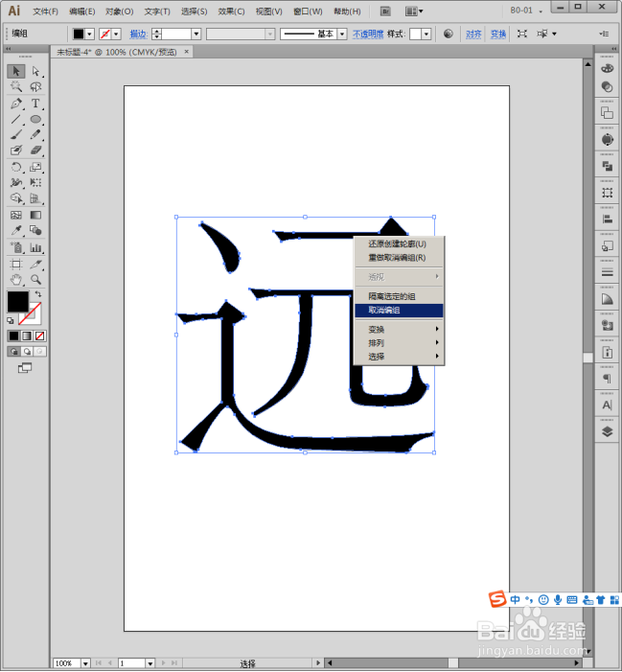
Task: Choose 还原创建轮廓(U) from context menu
Action: coord(399,243)
